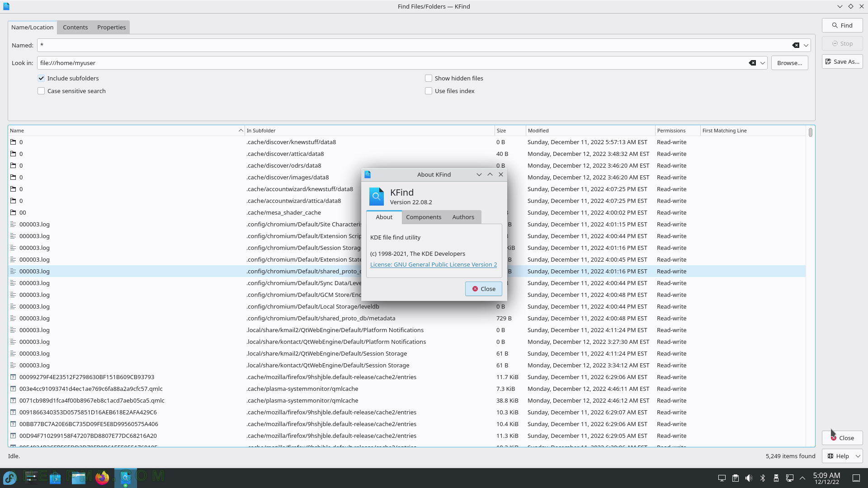Toggle sort order on the Name column
868x488 pixels.
pyautogui.click(x=126, y=131)
